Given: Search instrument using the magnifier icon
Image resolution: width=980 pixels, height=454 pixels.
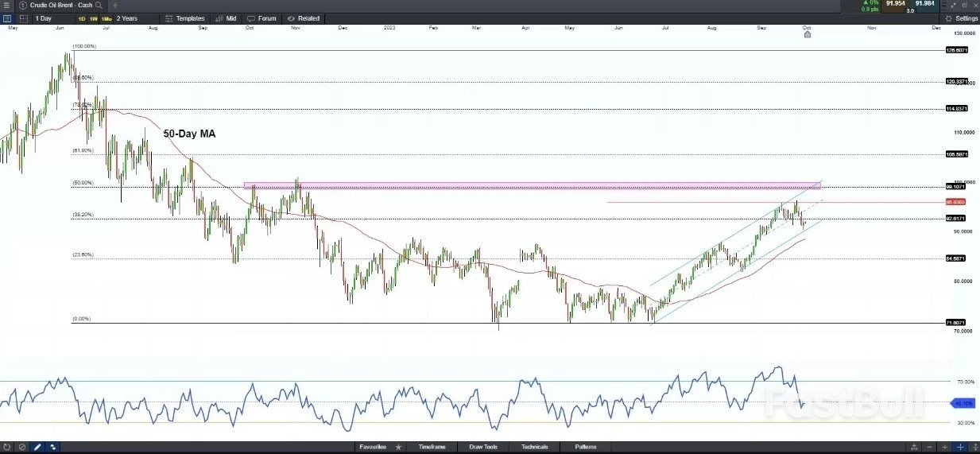Looking at the screenshot, I should tap(98, 5).
